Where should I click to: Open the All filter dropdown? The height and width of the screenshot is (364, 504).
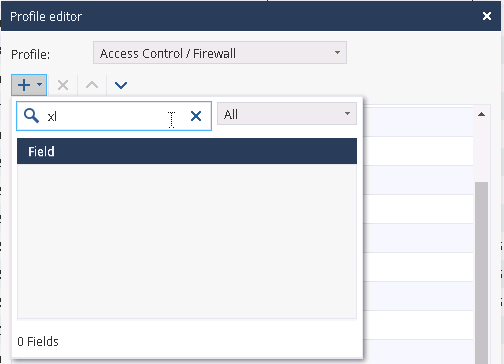[287, 114]
